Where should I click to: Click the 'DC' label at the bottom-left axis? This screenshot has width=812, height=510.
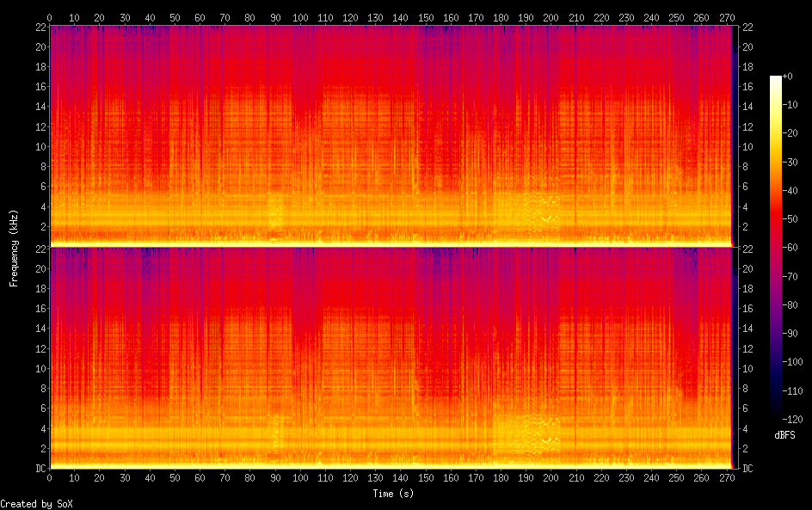39,469
